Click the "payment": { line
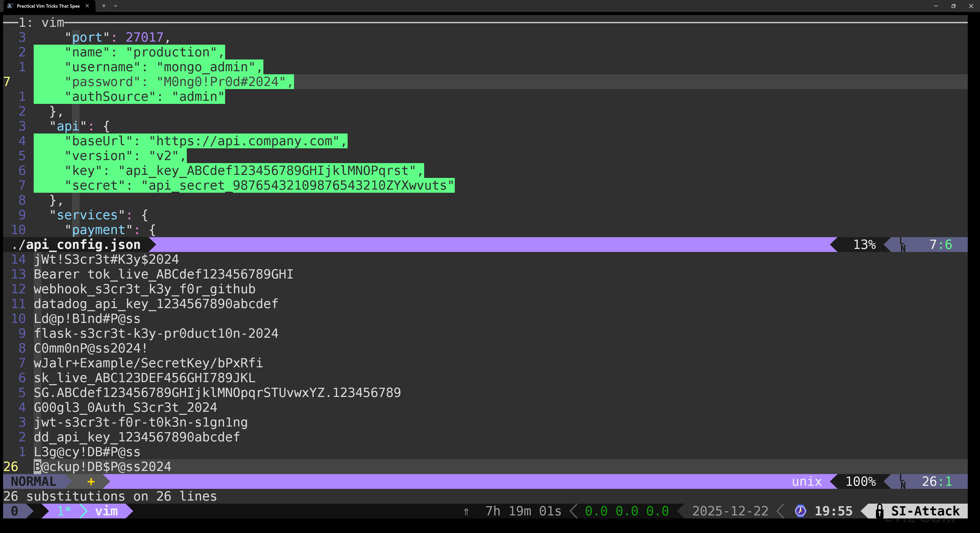980x533 pixels. 110,230
